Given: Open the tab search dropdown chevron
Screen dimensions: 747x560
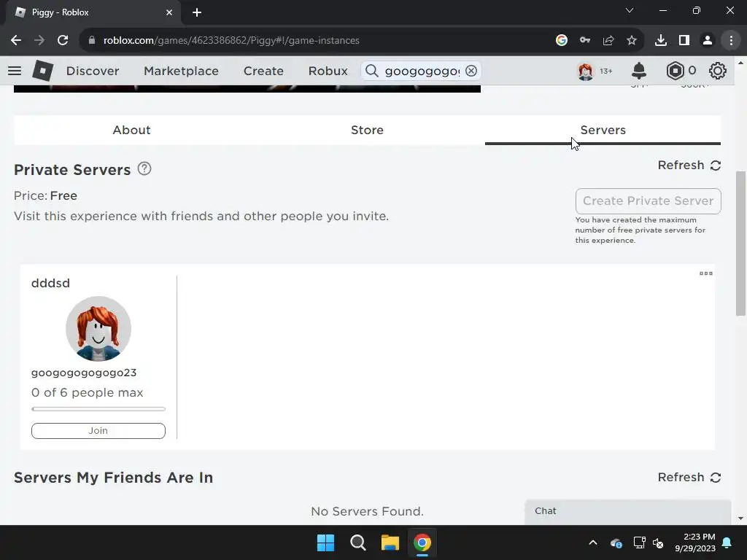Looking at the screenshot, I should coord(630,10).
